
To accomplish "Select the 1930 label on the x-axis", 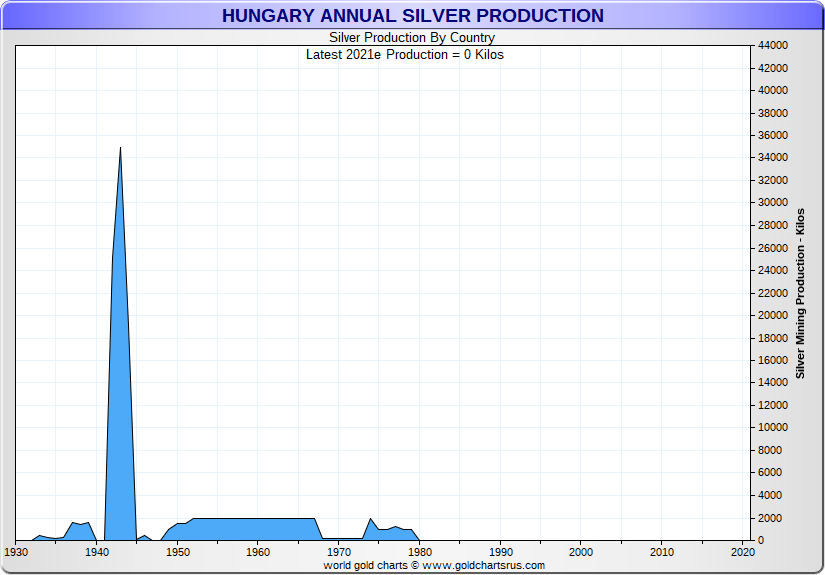I will [x=16, y=552].
